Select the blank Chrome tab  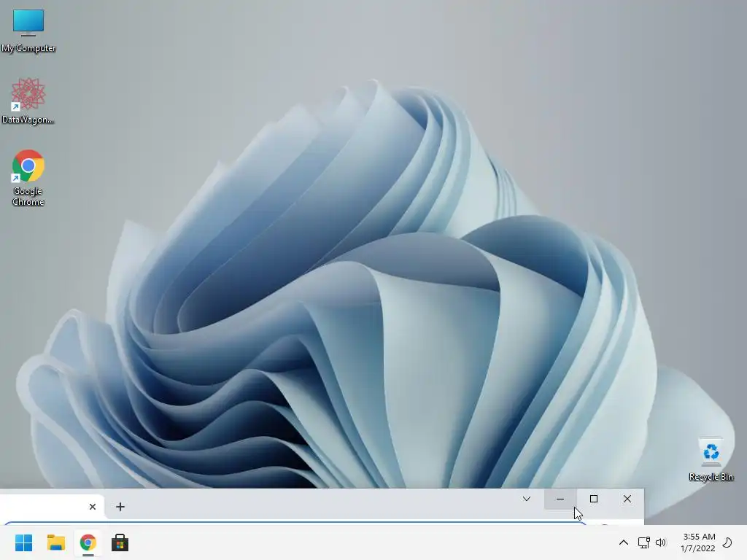tap(50, 507)
